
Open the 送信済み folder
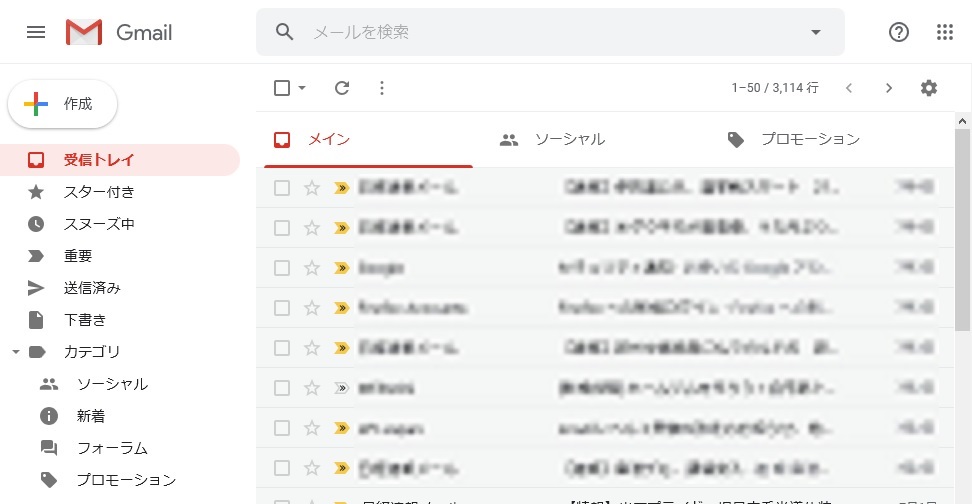tap(92, 288)
